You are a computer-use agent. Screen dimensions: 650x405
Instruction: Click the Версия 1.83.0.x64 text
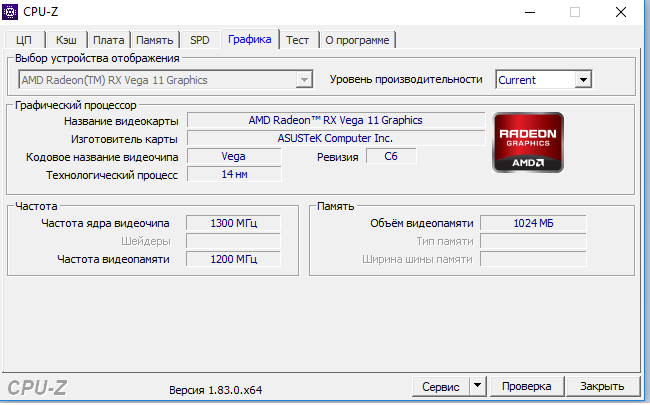pyautogui.click(x=216, y=390)
